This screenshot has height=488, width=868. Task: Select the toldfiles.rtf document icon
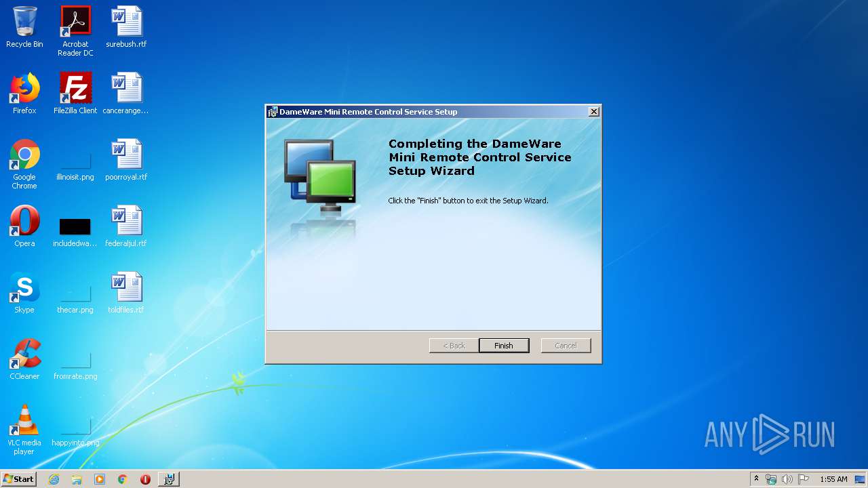126,293
